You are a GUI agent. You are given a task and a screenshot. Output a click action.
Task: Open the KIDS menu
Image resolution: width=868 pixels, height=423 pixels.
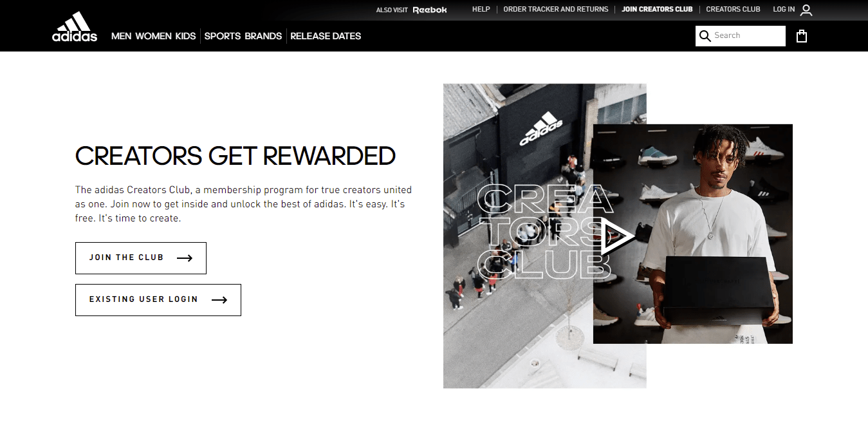pos(185,36)
